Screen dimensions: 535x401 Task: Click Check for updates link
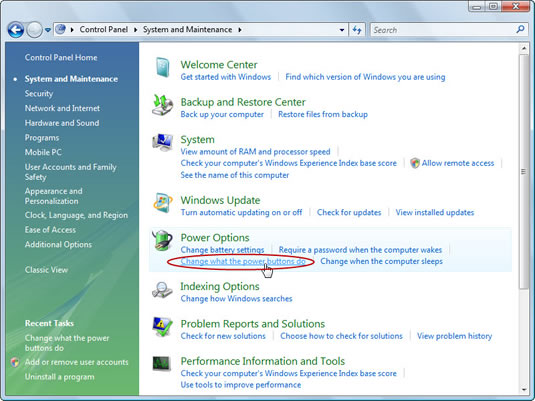(349, 213)
